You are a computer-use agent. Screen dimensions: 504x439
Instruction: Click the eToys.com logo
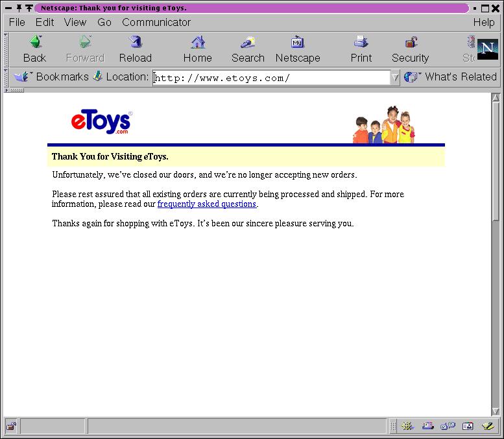(102, 121)
